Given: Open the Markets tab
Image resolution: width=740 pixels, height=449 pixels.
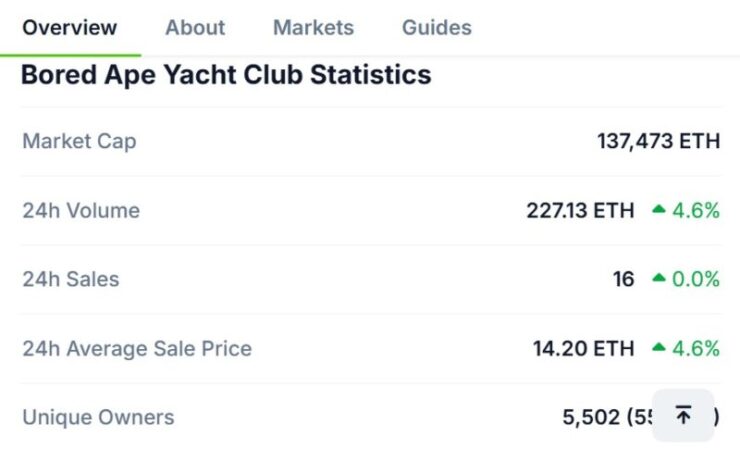Looking at the screenshot, I should pos(313,27).
